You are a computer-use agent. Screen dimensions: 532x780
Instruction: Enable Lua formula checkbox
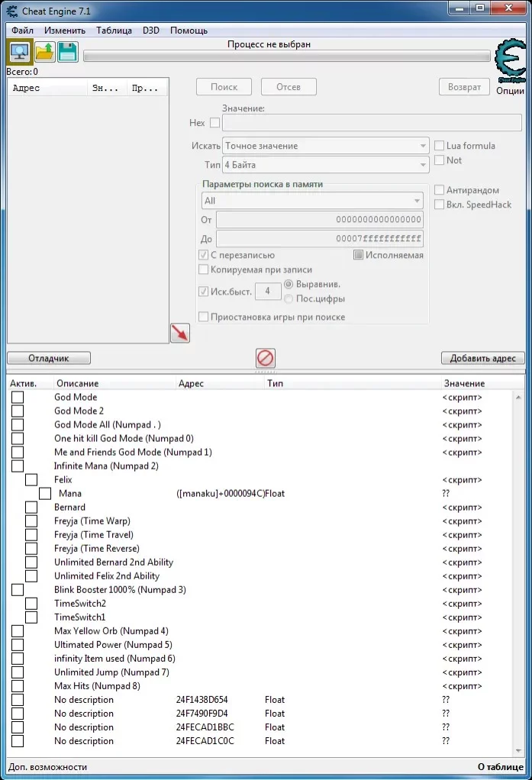[439, 146]
